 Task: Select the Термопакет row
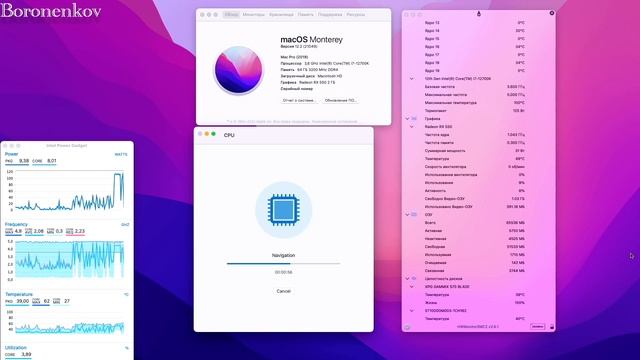click(x=475, y=111)
